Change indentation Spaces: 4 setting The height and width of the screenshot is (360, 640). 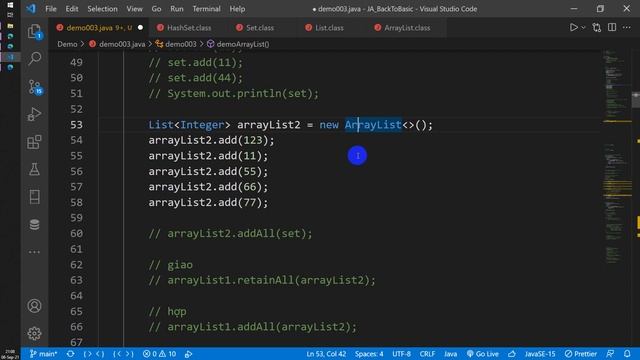point(369,354)
